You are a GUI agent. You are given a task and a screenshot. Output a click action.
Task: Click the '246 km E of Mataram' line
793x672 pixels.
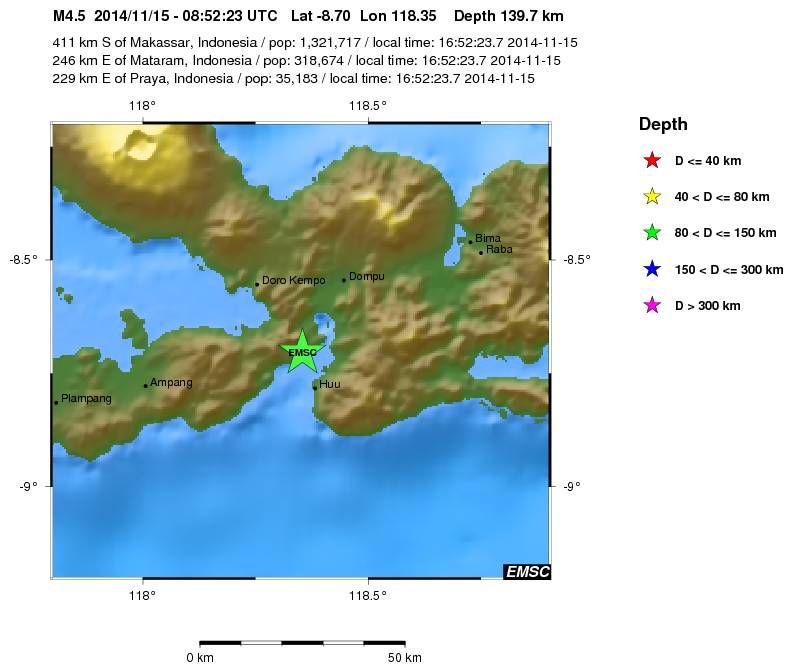click(x=306, y=61)
